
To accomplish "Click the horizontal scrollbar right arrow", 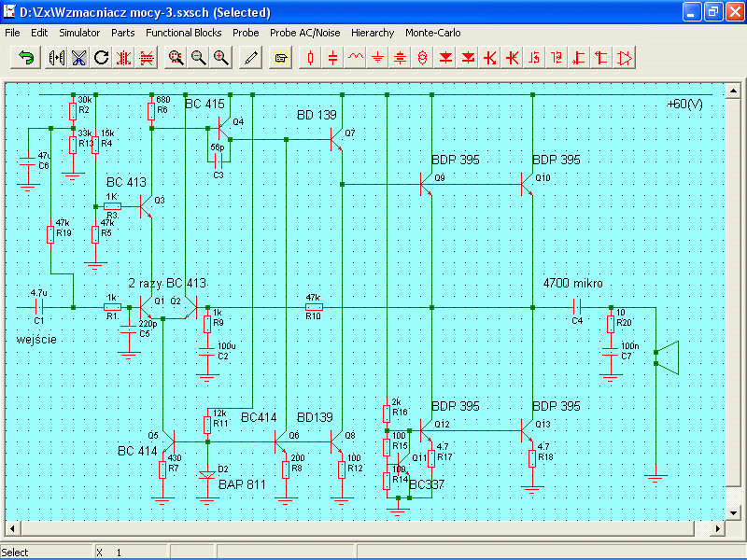I will point(719,528).
